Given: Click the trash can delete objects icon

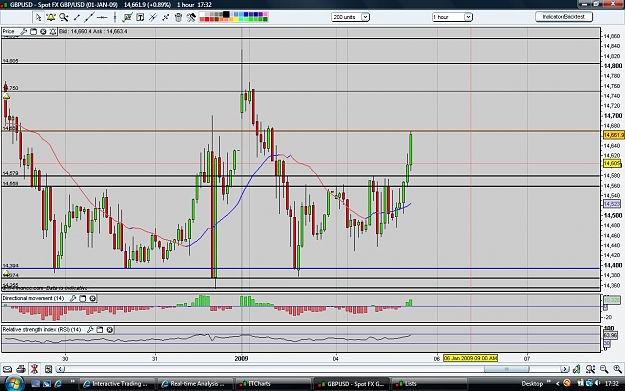Looking at the screenshot, I should tap(179, 17).
